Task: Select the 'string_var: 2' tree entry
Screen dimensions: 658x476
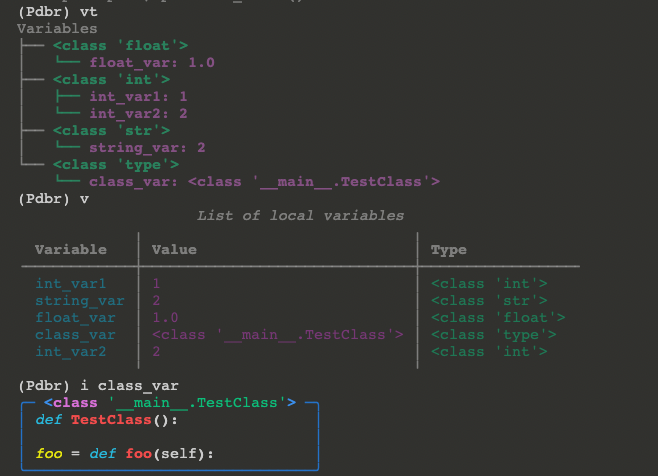Action: 147,147
